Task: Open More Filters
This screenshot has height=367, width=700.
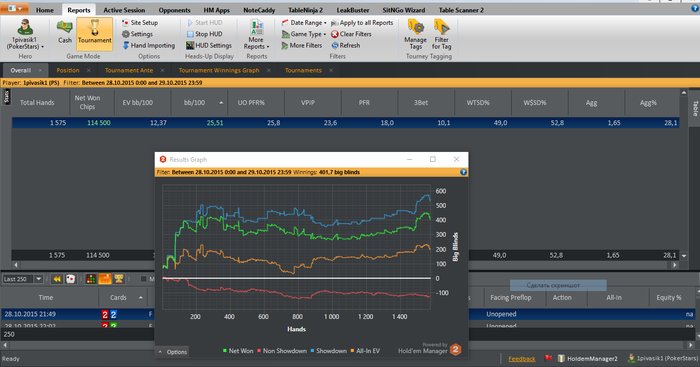Action: [301, 46]
